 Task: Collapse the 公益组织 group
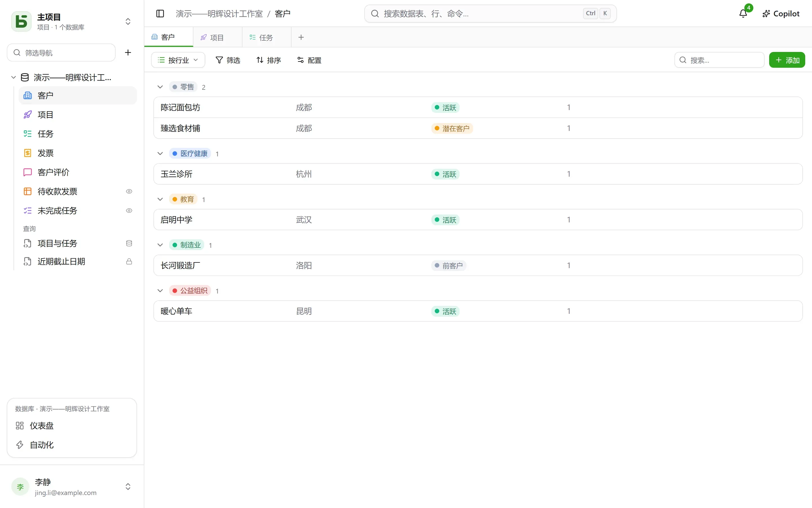160,291
